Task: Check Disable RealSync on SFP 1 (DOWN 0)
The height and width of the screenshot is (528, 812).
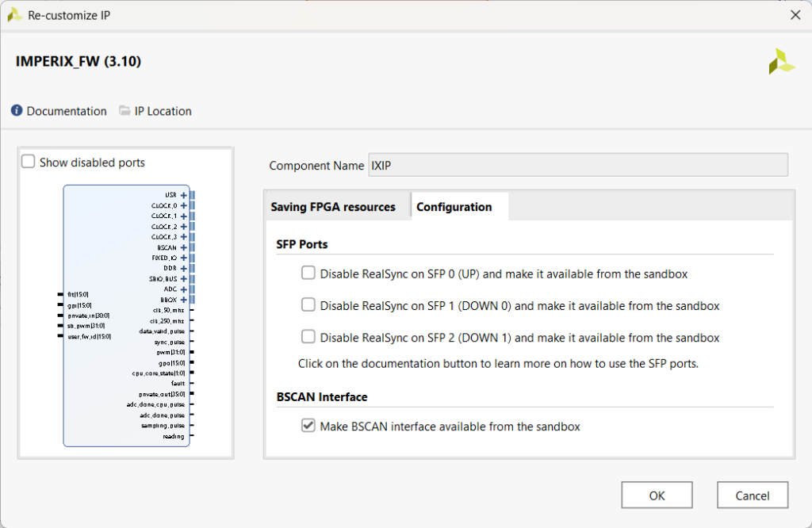Action: point(308,305)
